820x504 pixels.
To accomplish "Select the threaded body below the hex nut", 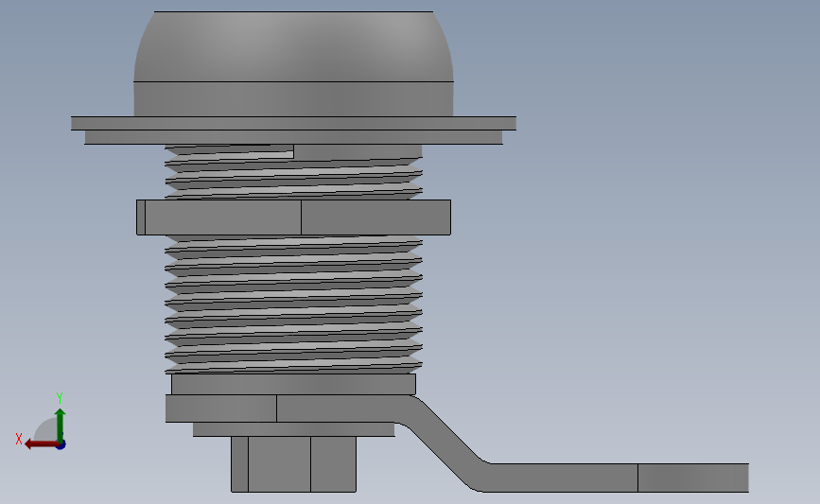I will 293,304.
